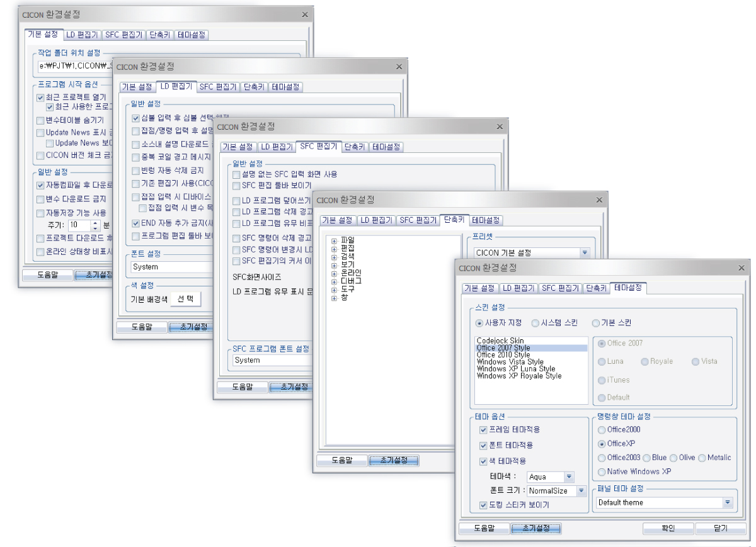Select the Metalic theme radio button

coord(702,458)
